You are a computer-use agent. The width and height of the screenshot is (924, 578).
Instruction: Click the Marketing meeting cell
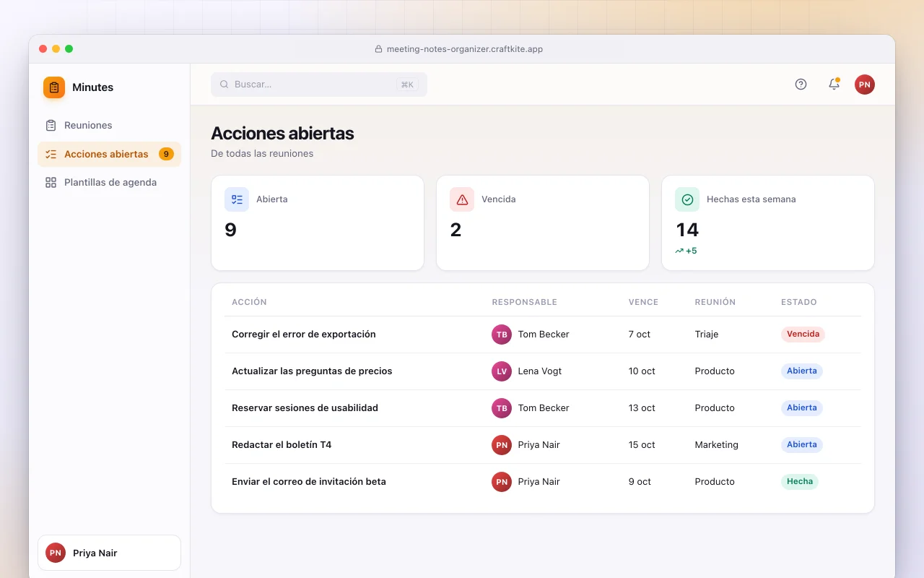(x=717, y=445)
